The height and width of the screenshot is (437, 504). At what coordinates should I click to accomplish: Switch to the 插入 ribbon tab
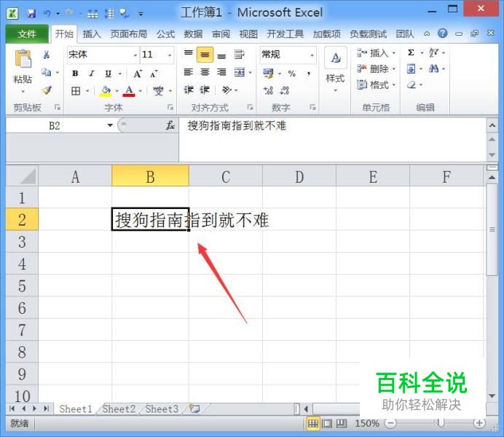(x=92, y=34)
